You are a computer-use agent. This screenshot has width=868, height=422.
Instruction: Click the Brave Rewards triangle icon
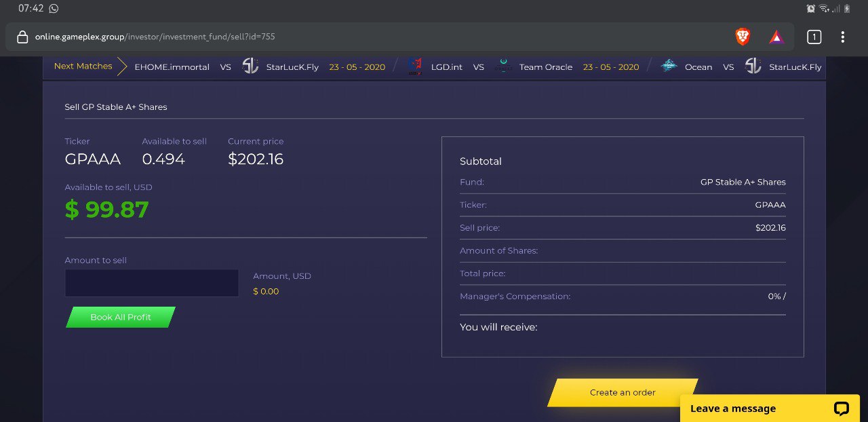coord(776,37)
